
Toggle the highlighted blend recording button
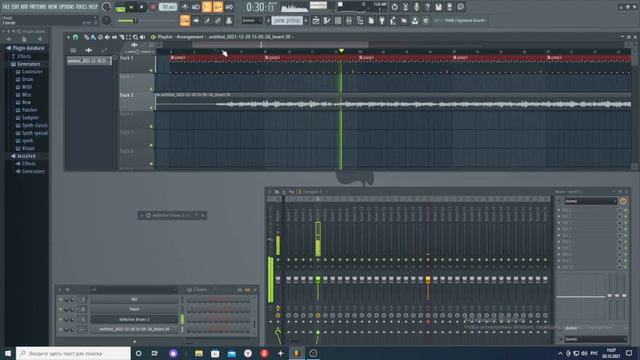(x=218, y=7)
